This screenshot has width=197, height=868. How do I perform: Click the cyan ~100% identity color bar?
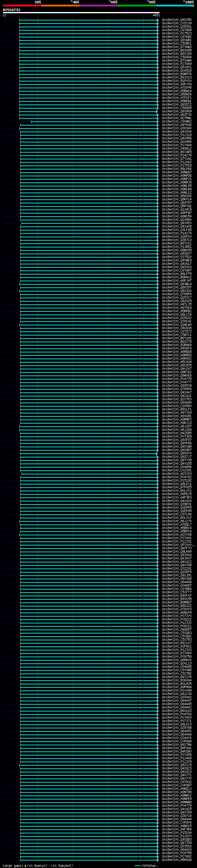[175, 6]
